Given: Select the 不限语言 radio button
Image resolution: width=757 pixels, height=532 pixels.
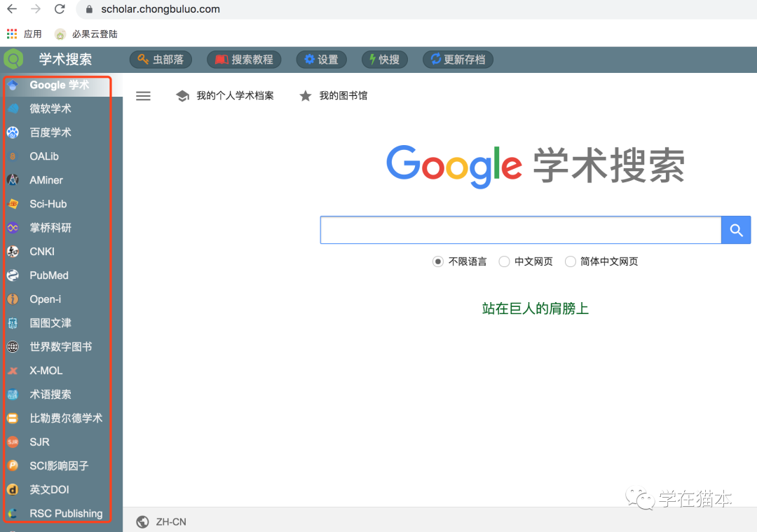Looking at the screenshot, I should tap(438, 261).
